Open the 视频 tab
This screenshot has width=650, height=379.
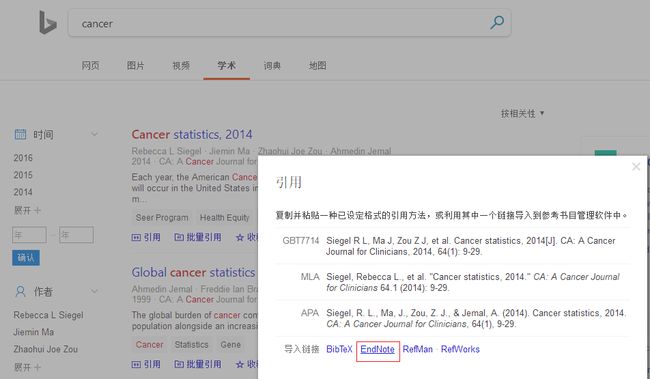point(181,65)
